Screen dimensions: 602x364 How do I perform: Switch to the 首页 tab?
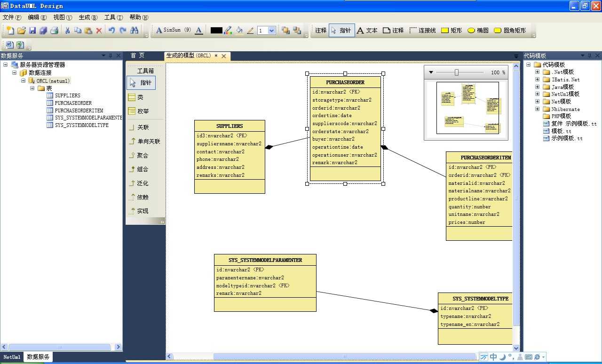click(138, 55)
